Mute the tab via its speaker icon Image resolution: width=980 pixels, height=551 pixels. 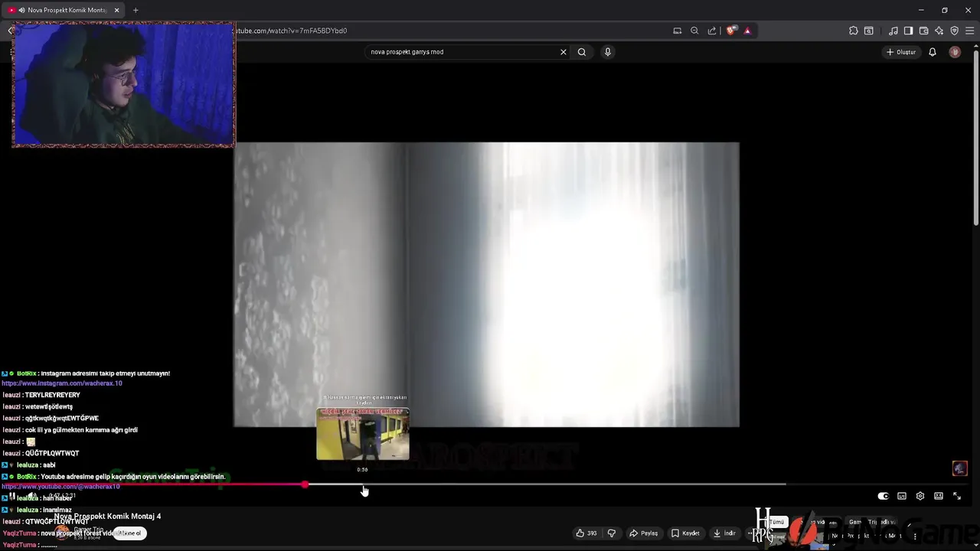pyautogui.click(x=21, y=10)
